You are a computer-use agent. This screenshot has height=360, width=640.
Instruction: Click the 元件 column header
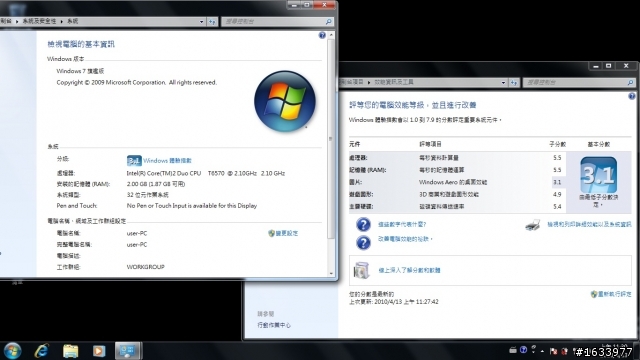355,144
